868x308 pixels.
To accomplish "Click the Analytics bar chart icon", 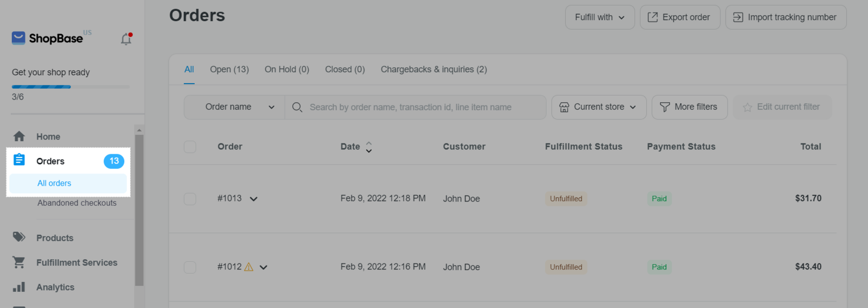I will point(19,287).
